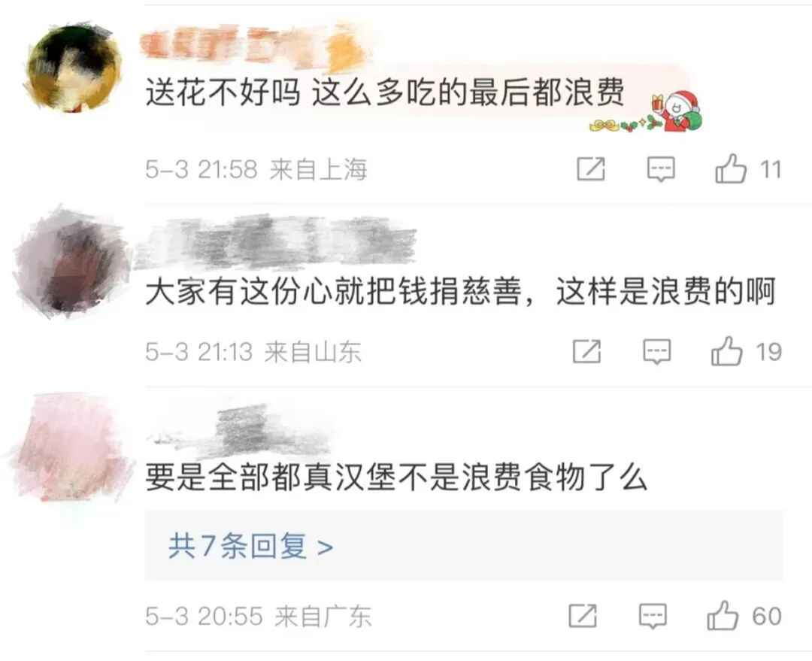Image resolution: width=812 pixels, height=661 pixels.
Task: Select the comment about 真汉堡
Action: click(396, 477)
